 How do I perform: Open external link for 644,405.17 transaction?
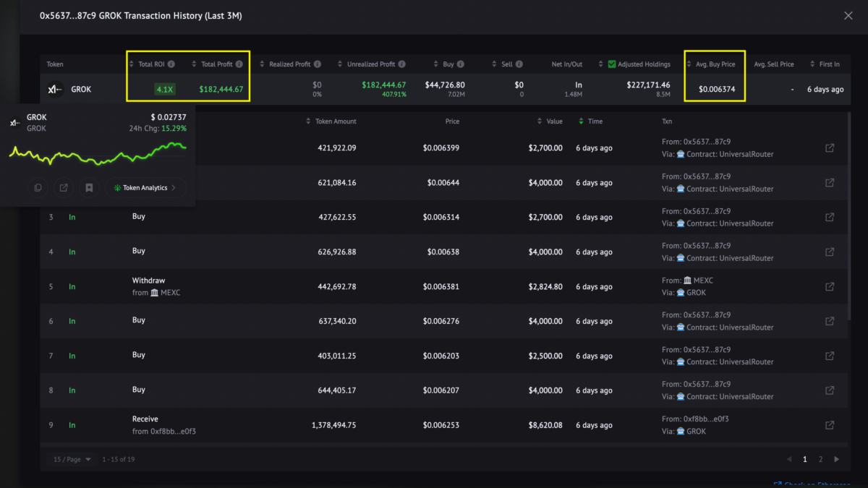tap(830, 390)
